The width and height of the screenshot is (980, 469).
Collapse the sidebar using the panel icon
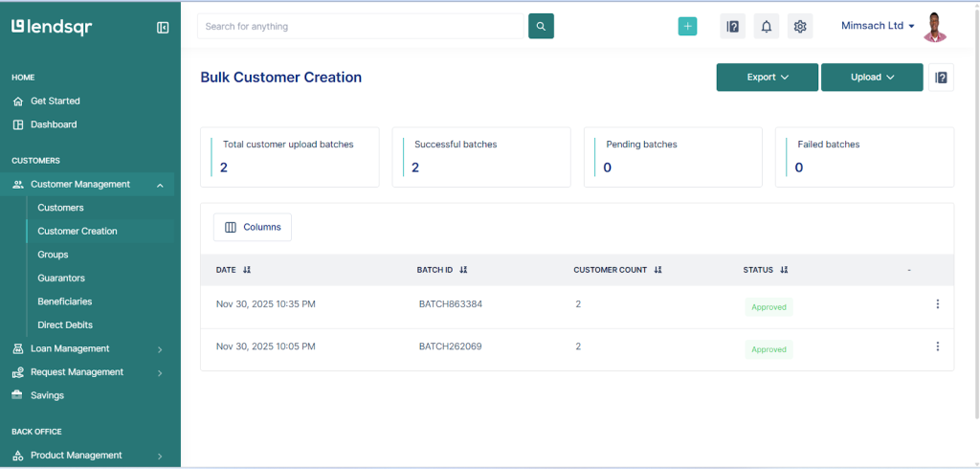[x=163, y=28]
